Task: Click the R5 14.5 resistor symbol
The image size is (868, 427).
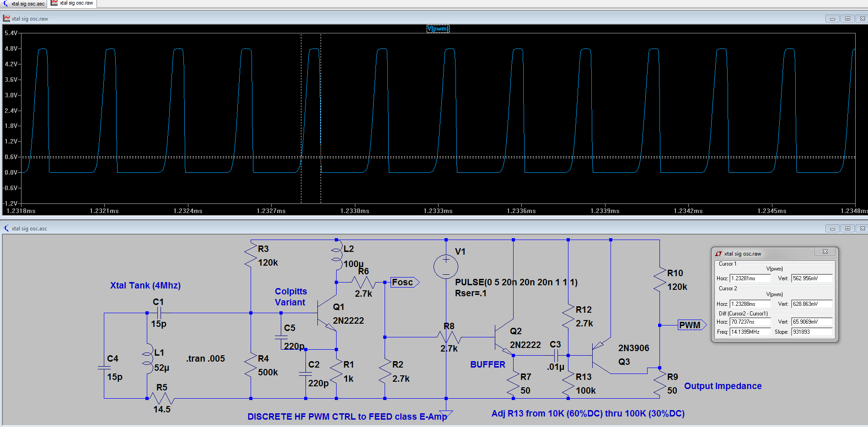Action: click(x=161, y=399)
